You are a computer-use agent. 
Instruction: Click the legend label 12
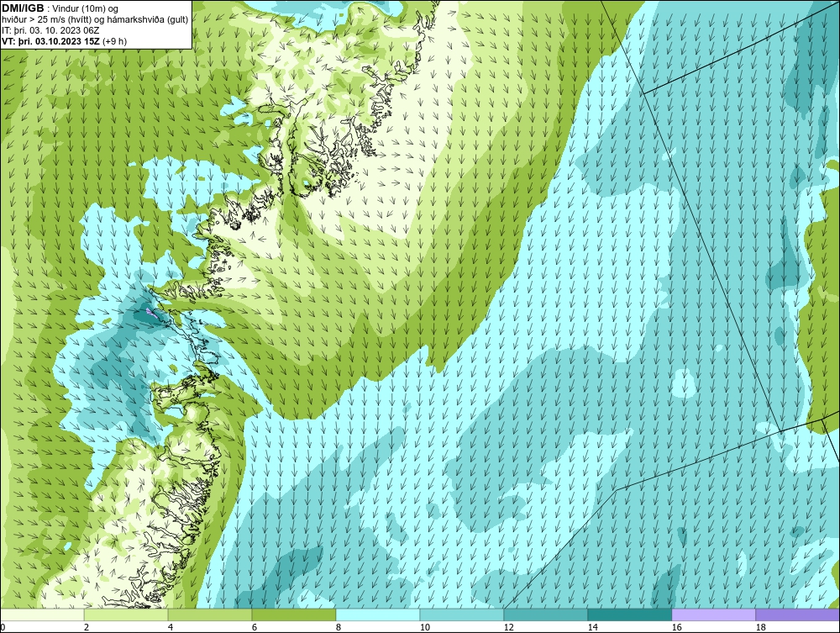[509, 627]
